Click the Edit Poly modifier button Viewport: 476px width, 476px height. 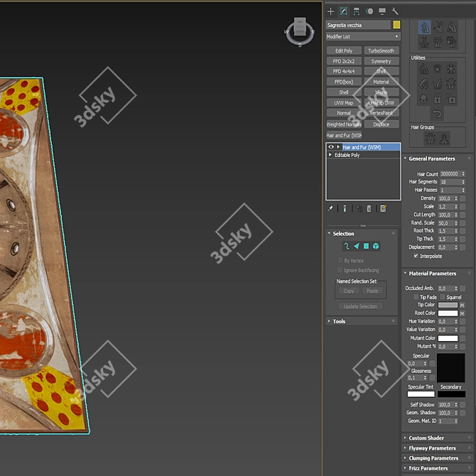click(344, 50)
